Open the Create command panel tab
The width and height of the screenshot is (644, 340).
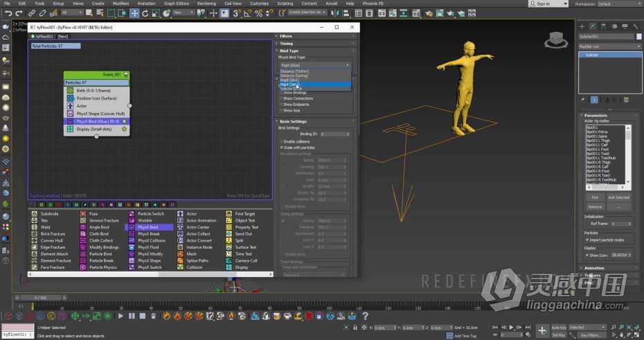pos(582,26)
